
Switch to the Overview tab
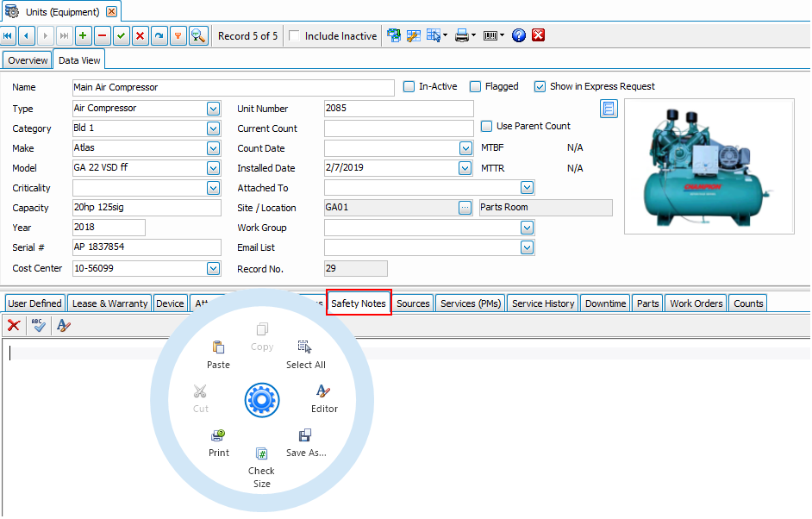(28, 60)
